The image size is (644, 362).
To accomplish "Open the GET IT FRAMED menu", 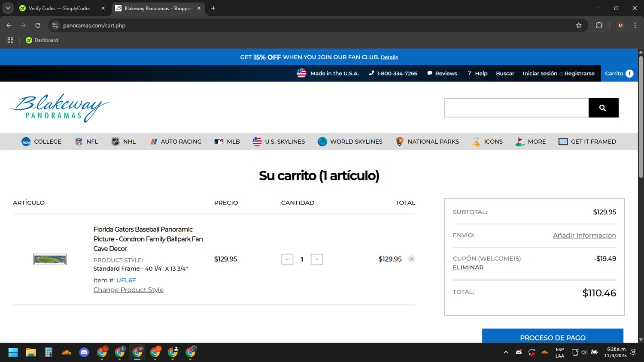I will (x=587, y=142).
